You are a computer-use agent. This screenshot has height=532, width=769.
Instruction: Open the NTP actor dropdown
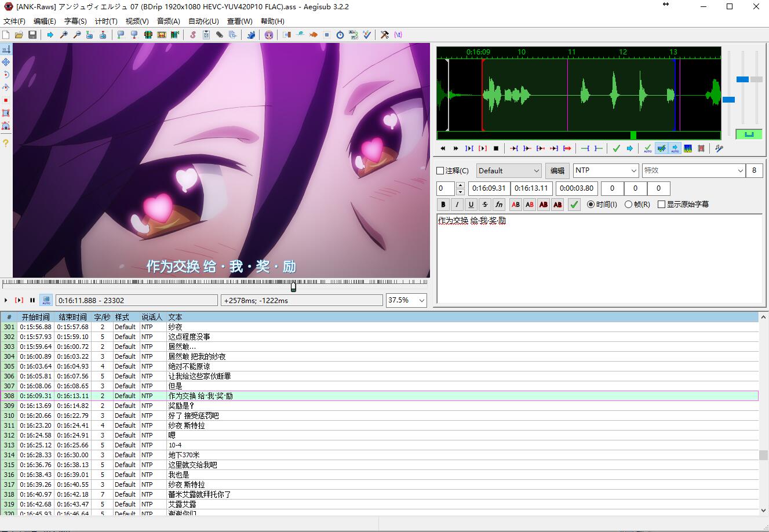[606, 170]
